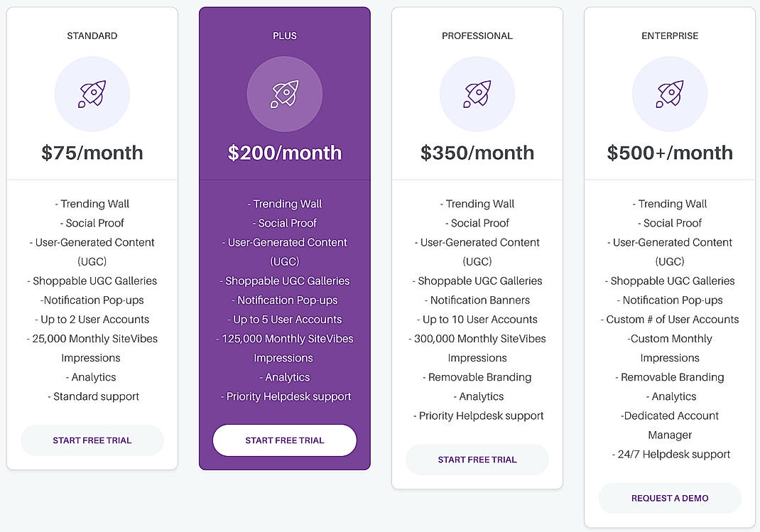
Task: Select the purple circle behind the Plus rocket
Action: (x=285, y=94)
